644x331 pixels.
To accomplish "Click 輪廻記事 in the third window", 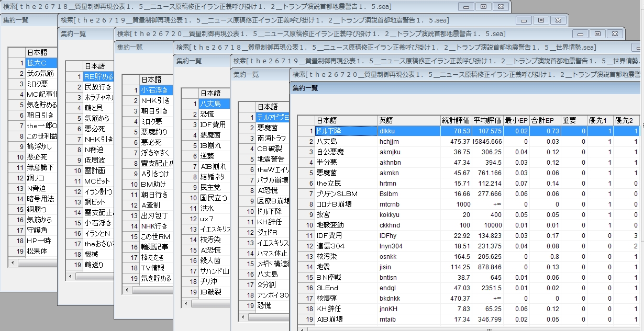I will point(156,247).
